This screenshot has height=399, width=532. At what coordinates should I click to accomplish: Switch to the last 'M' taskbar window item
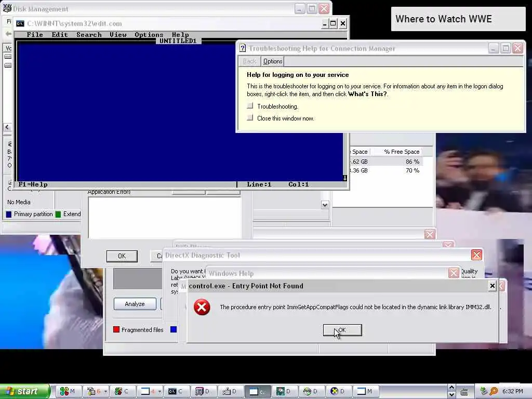[x=365, y=391]
